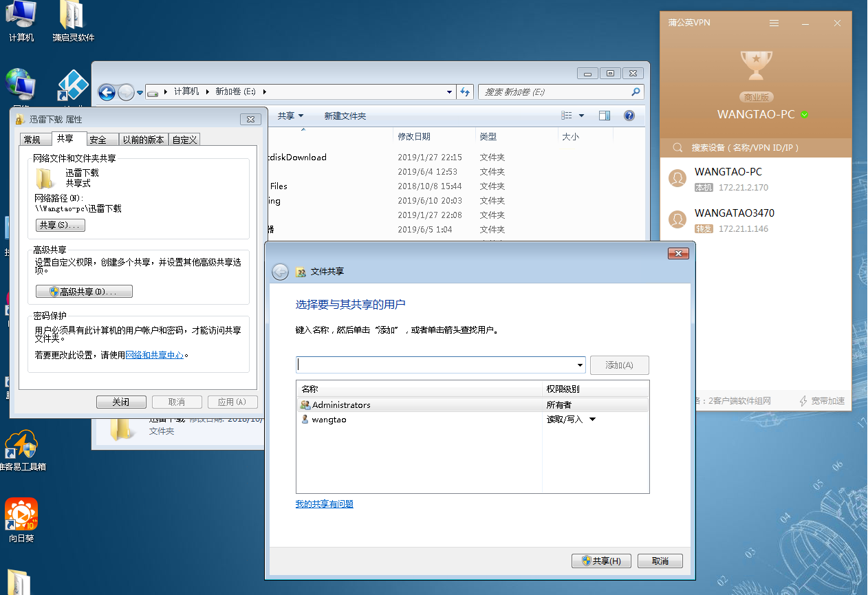Image resolution: width=868 pixels, height=595 pixels.
Task: Click the back arrow in 文件共享 dialog
Action: 280,272
